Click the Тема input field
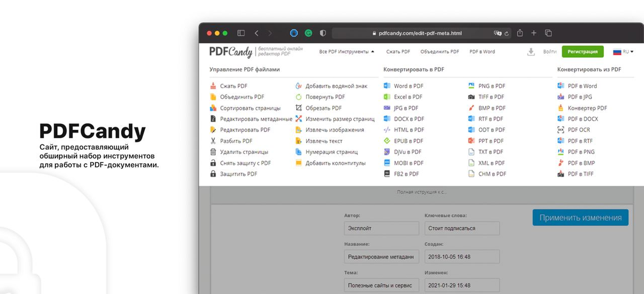The width and height of the screenshot is (644, 294). [x=382, y=285]
